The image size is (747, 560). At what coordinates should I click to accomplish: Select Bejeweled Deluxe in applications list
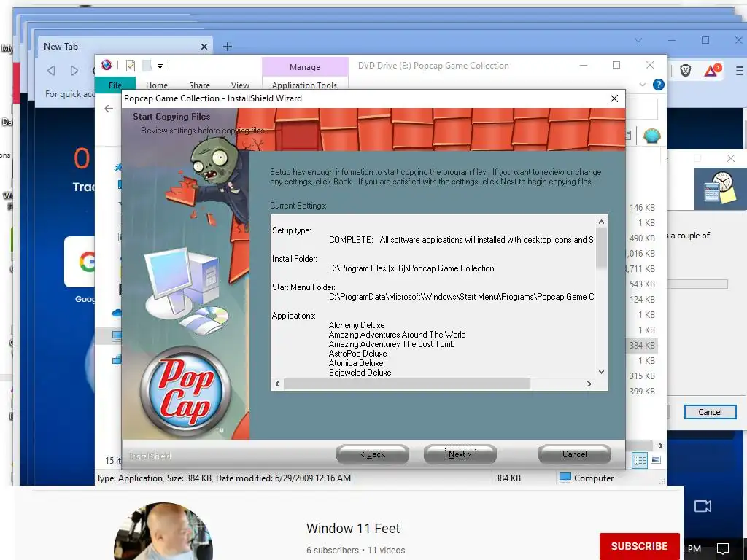(x=360, y=373)
